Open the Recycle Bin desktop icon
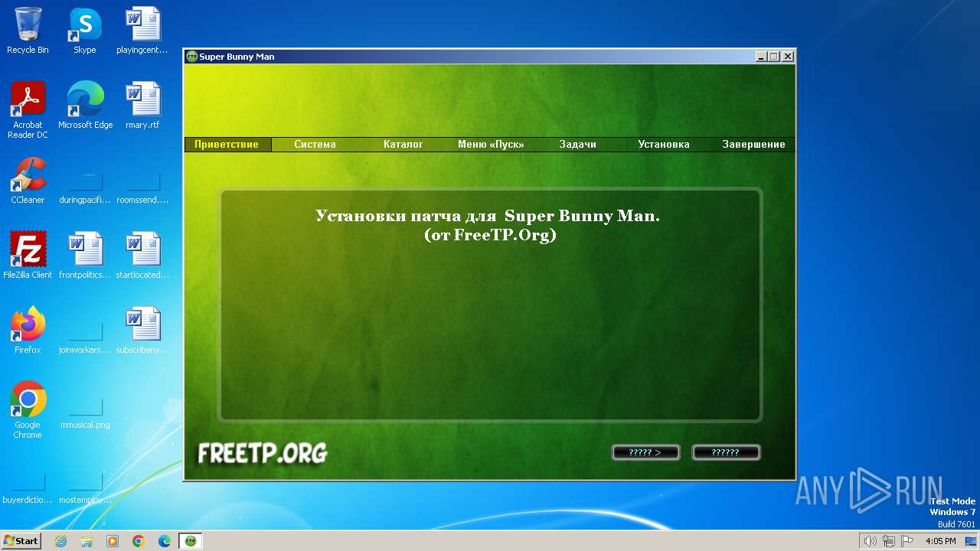Image resolution: width=980 pixels, height=551 pixels. (28, 31)
